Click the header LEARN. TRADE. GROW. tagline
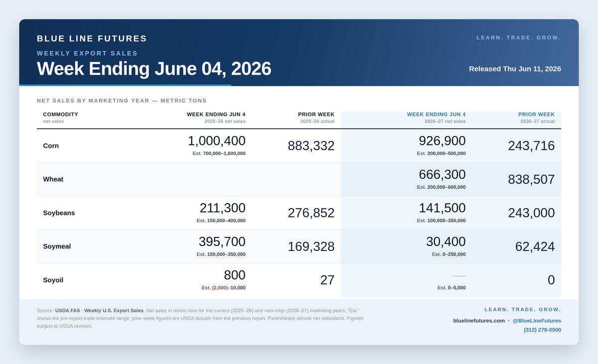The image size is (598, 364). (519, 38)
